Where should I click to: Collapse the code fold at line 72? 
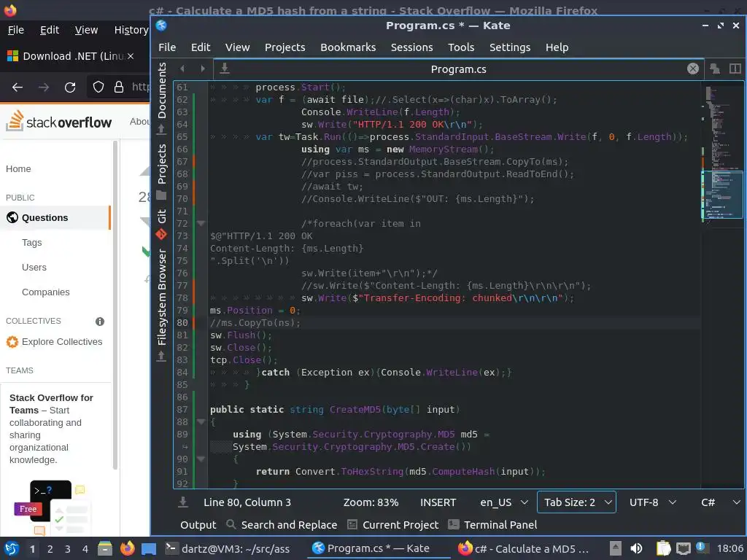(x=201, y=223)
